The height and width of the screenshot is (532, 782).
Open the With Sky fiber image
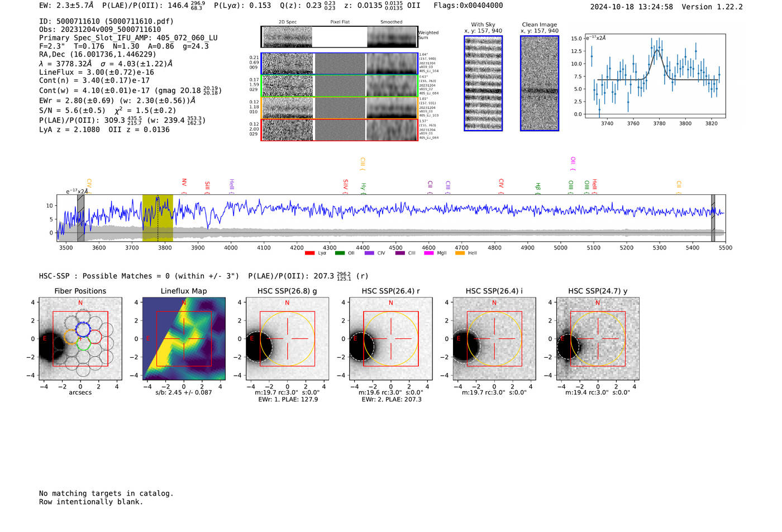(x=483, y=83)
